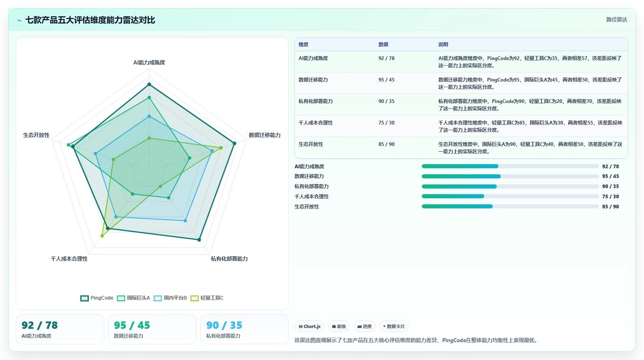644x360 pixels.
Task: Click 国内平台B's point on AI能力成熟度 axis
Action: click(149, 116)
